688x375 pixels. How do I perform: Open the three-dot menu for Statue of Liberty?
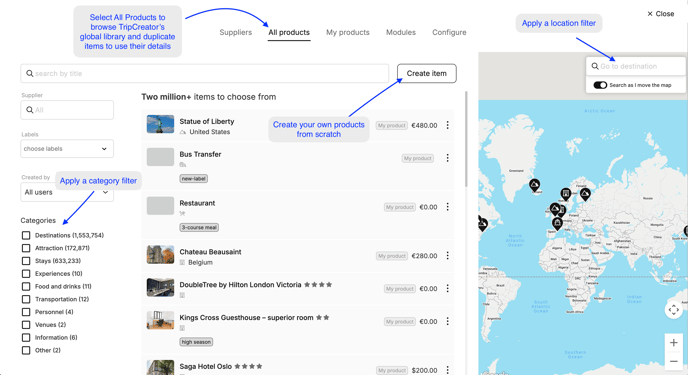click(x=447, y=125)
